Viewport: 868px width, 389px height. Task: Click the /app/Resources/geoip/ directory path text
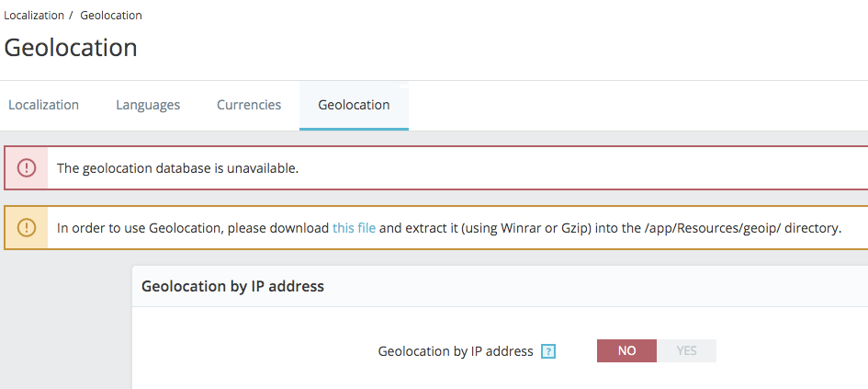pos(700,227)
